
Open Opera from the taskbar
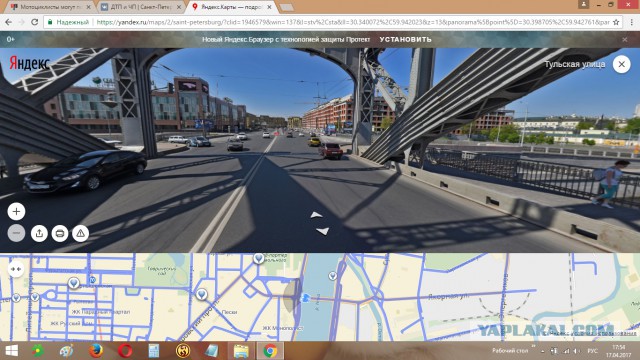125,351
